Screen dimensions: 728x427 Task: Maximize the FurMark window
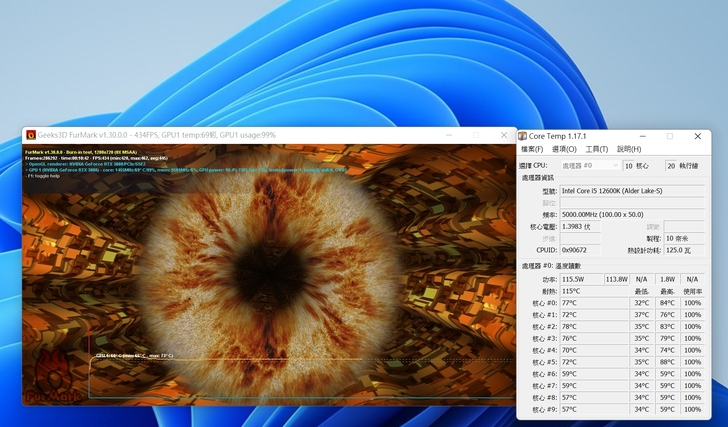tap(477, 135)
